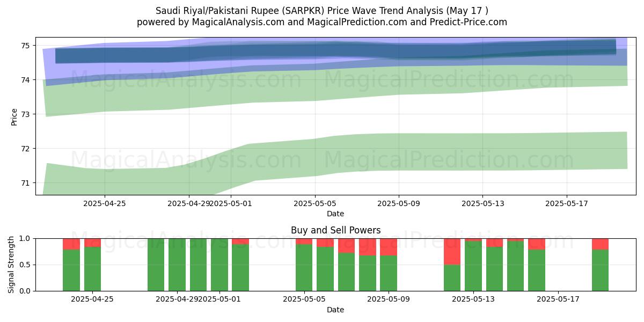
Task: Click the 2025-04-25 date tick of the price chart
Action: coord(105,203)
